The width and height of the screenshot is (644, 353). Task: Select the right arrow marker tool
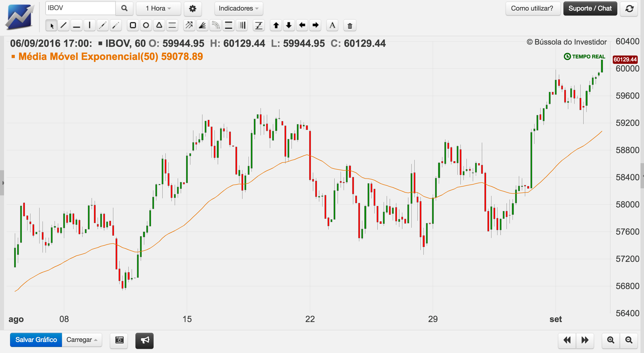[315, 25]
